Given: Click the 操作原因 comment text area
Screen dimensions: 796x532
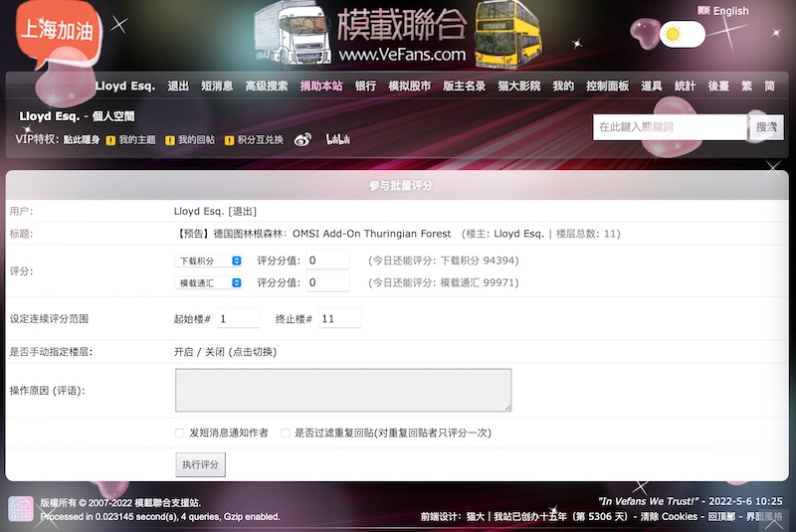Looking at the screenshot, I should tap(343, 390).
